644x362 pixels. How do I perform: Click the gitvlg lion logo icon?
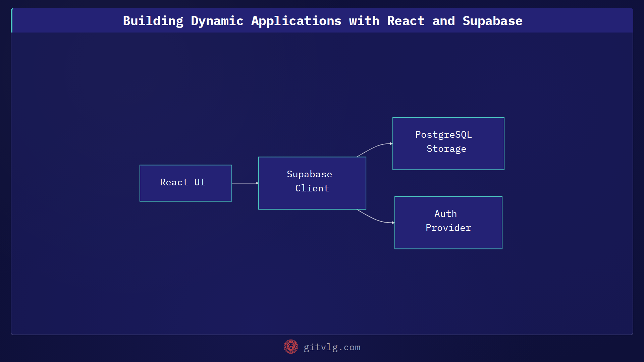tap(291, 347)
